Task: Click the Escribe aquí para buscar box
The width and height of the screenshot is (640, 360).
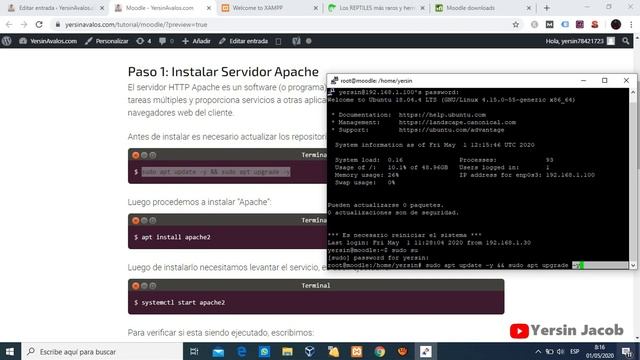Action: (102, 351)
